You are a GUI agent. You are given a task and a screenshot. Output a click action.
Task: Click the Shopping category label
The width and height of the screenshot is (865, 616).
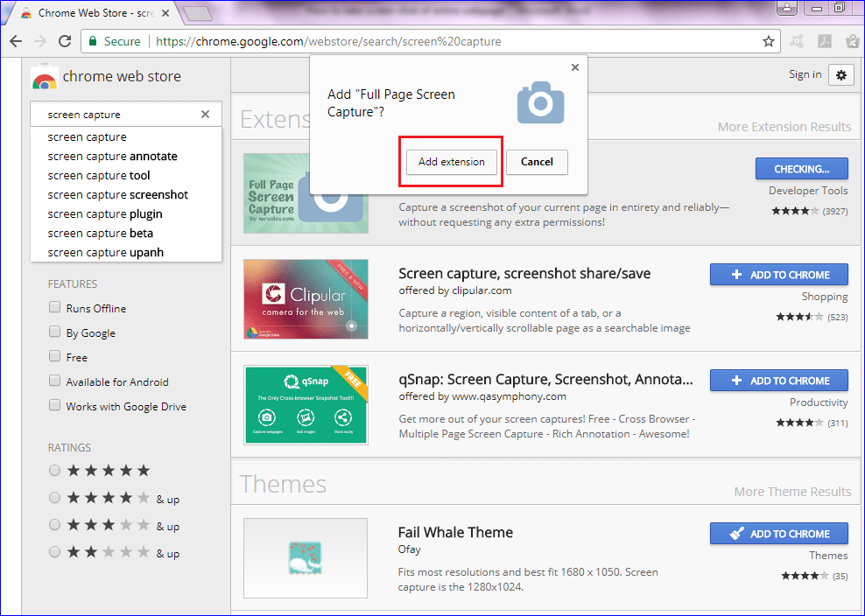825,297
